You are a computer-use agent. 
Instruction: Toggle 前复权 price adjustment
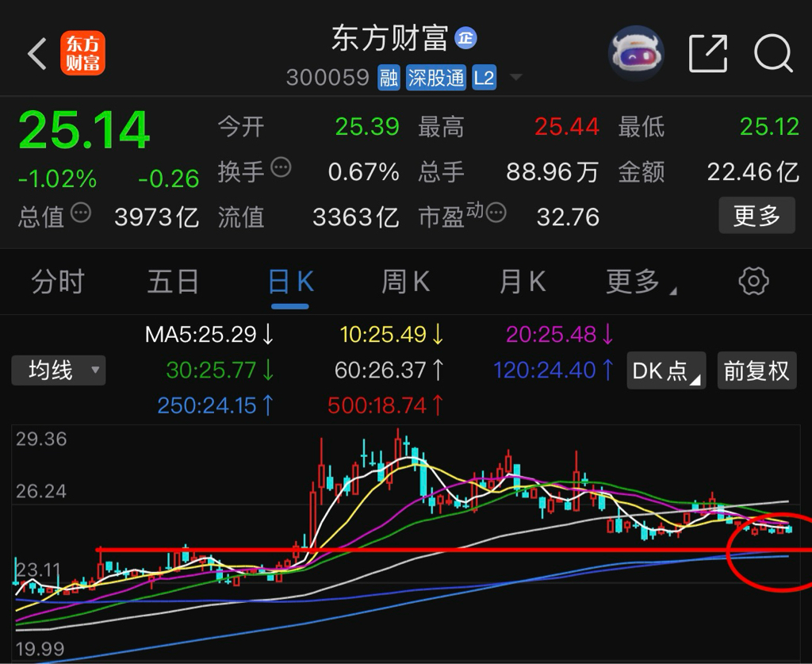click(x=756, y=370)
